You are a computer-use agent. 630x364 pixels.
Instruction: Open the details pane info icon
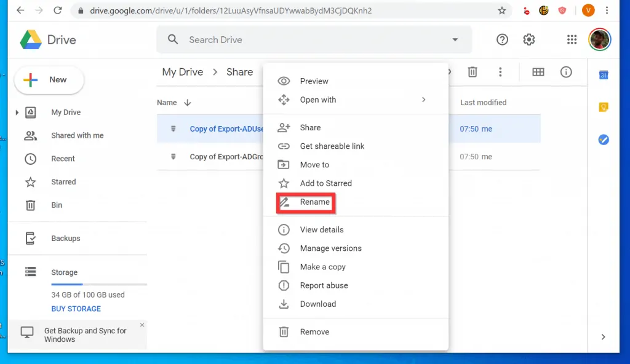pyautogui.click(x=566, y=72)
